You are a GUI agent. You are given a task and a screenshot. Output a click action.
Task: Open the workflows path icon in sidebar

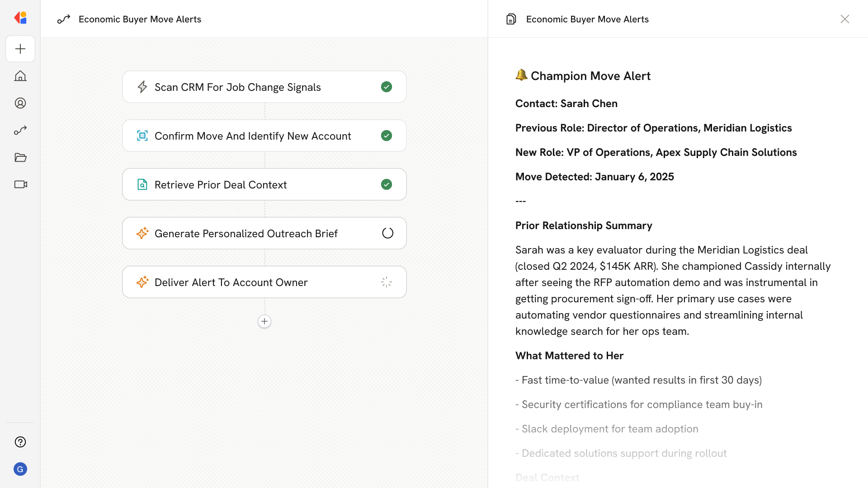(20, 130)
